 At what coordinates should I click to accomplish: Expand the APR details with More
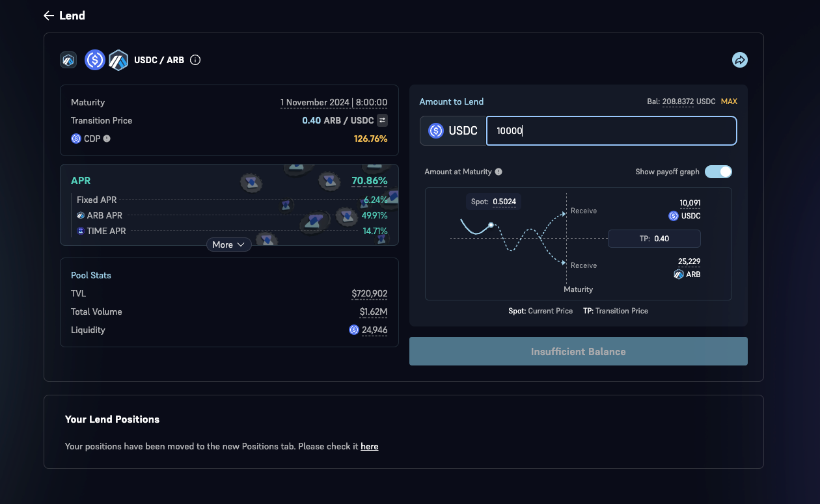click(228, 245)
